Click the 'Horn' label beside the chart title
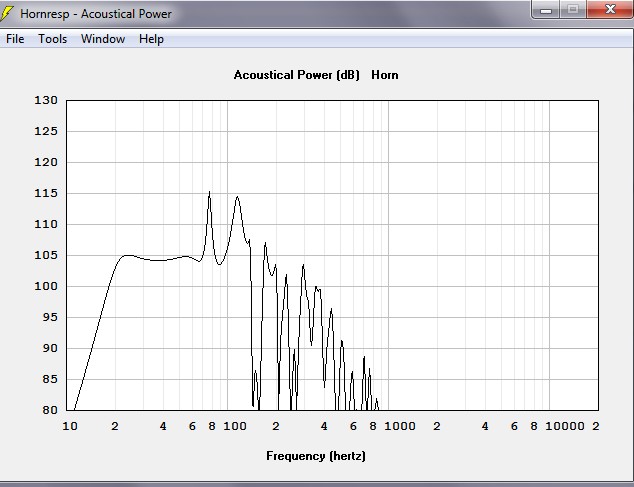634x487 pixels. (385, 75)
